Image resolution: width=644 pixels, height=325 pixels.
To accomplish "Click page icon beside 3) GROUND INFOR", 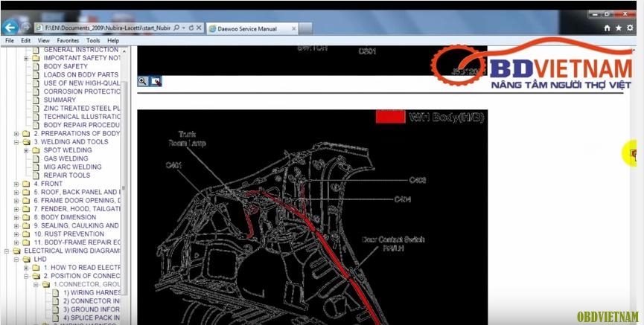I will point(55,309).
